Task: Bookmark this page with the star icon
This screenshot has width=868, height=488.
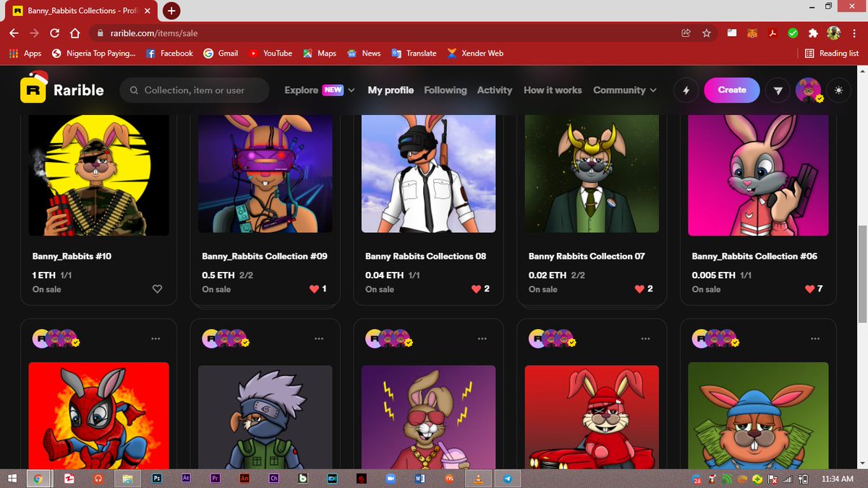Action: coord(706,33)
